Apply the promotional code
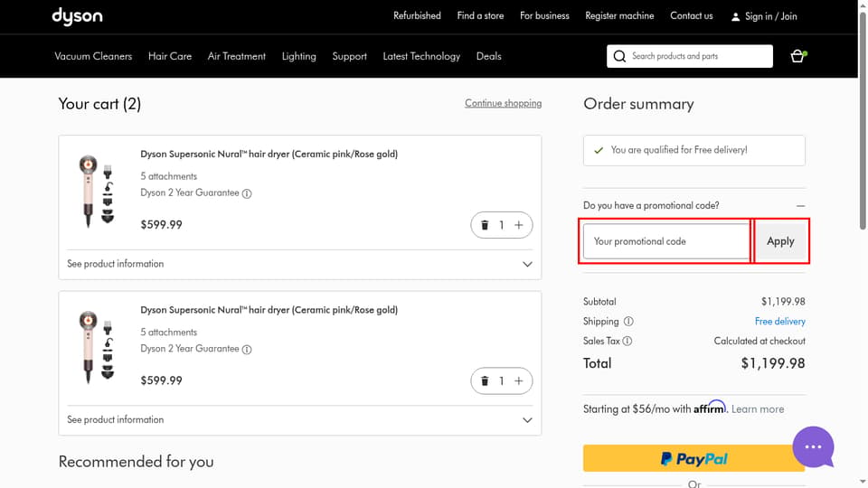The height and width of the screenshot is (488, 868). point(780,241)
